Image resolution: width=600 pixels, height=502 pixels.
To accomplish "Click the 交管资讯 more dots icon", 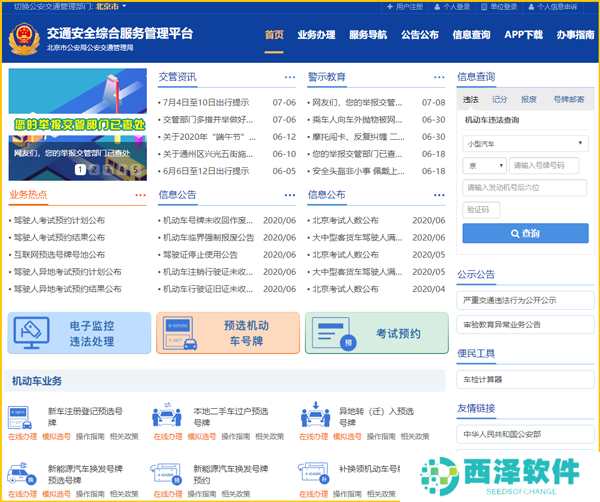I will (x=290, y=77).
